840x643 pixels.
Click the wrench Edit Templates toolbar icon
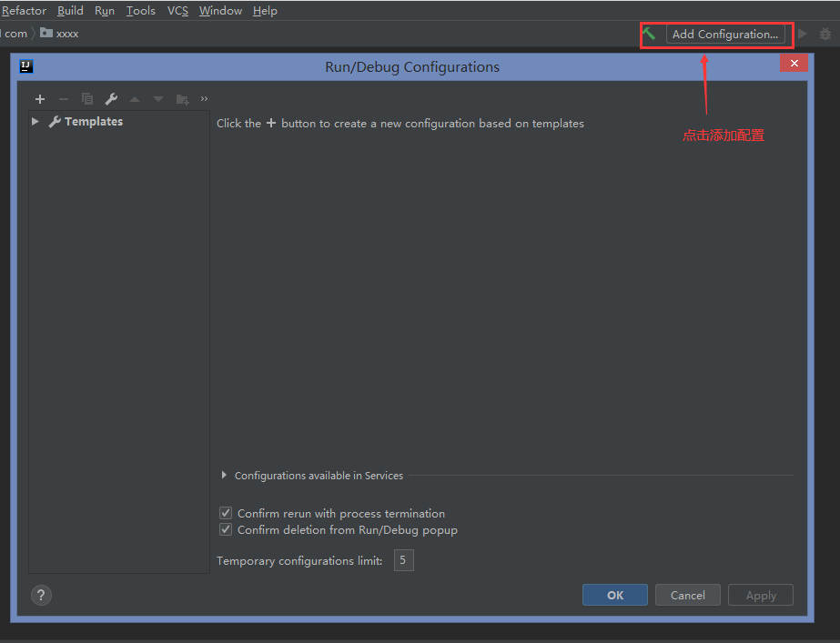click(111, 99)
